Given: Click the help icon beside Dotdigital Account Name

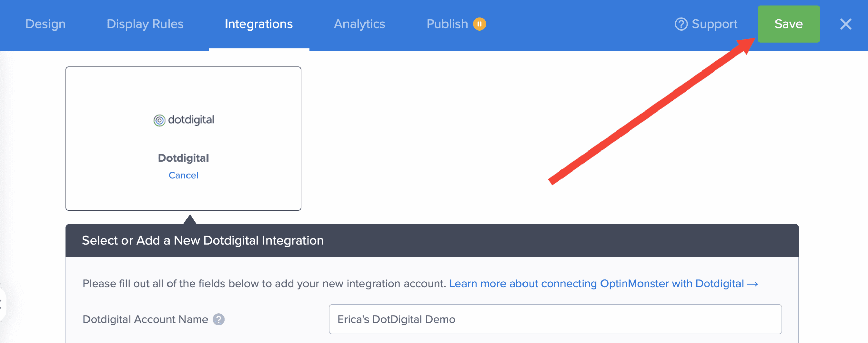Looking at the screenshot, I should point(219,319).
